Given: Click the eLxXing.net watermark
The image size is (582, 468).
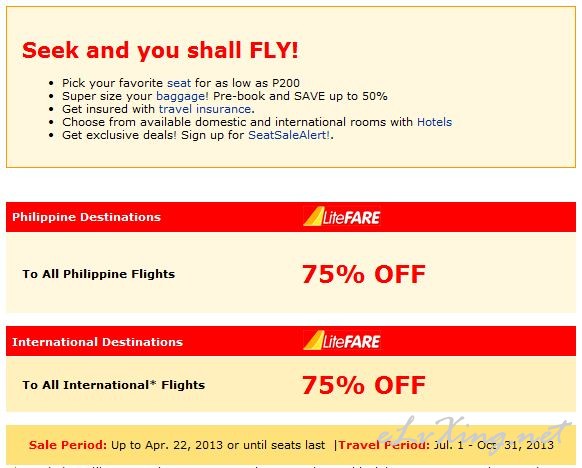Looking at the screenshot, I should [x=475, y=436].
